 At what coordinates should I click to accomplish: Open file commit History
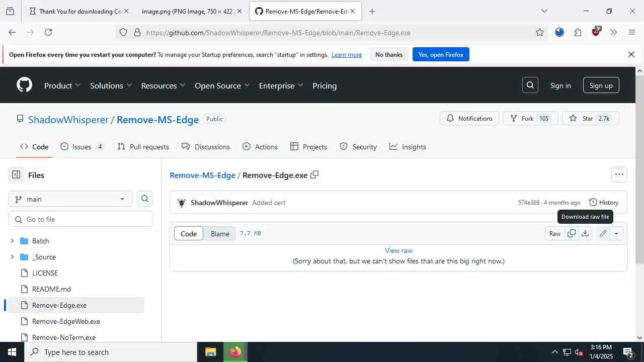[x=604, y=202]
